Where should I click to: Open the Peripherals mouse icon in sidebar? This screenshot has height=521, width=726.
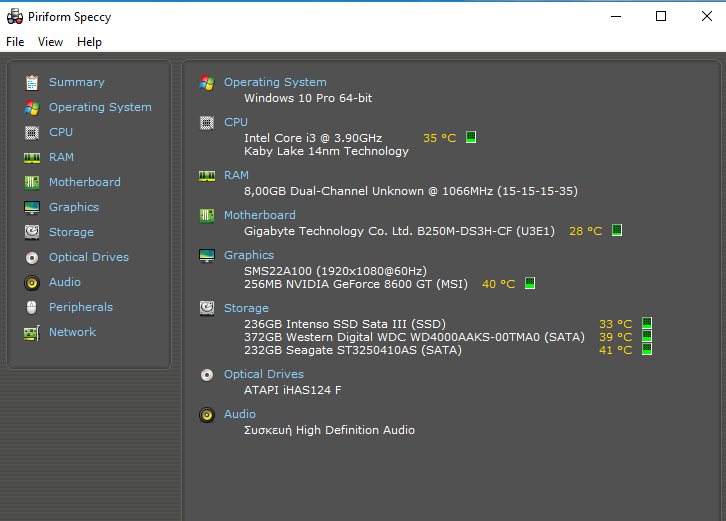(32, 308)
